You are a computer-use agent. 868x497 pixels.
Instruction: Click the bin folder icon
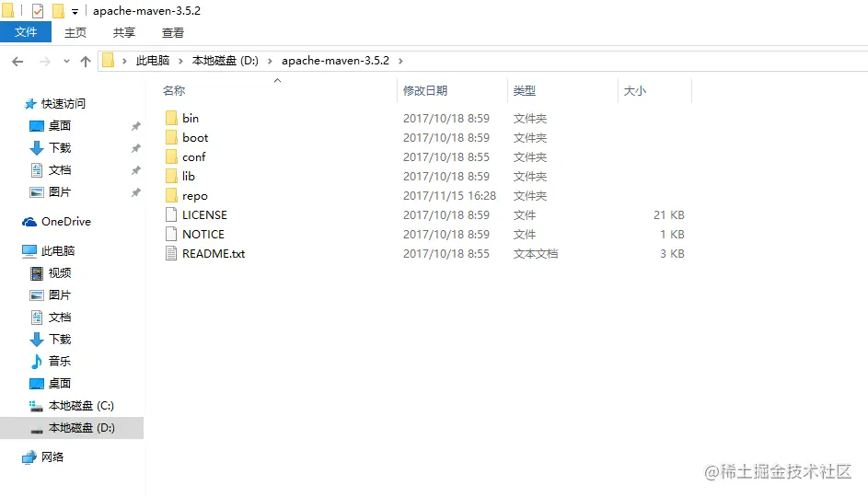pos(171,118)
